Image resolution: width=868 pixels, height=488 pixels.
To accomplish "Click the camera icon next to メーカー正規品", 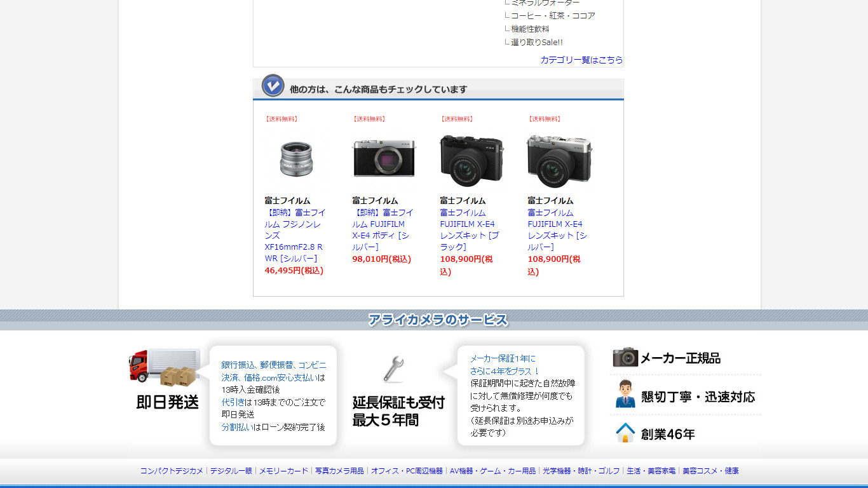I will (625, 357).
